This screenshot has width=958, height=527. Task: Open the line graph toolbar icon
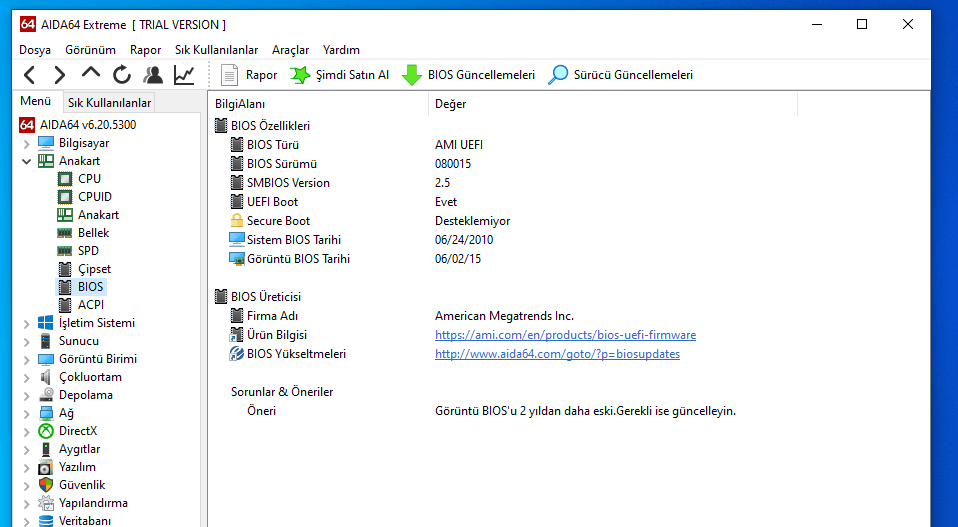tap(184, 75)
